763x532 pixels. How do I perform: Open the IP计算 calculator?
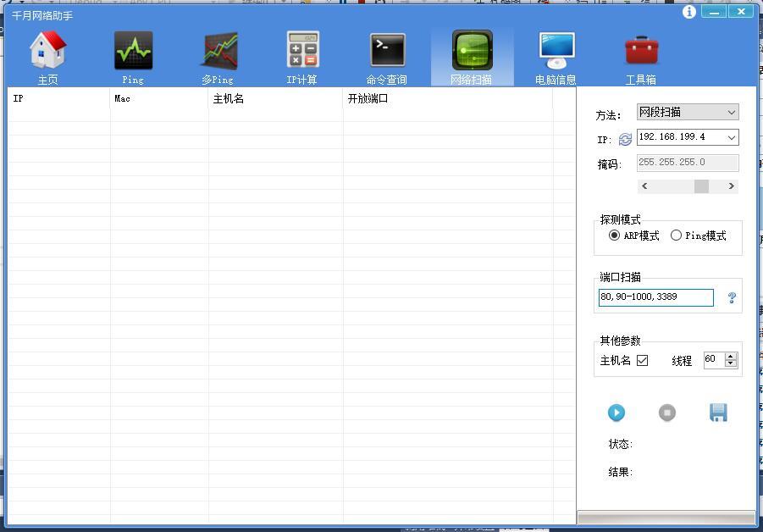(302, 53)
